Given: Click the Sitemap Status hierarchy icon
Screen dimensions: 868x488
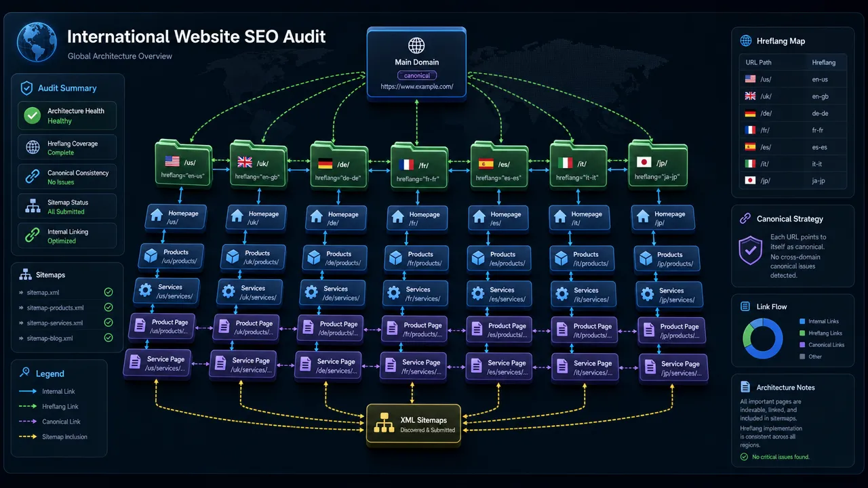Looking at the screenshot, I should click(33, 206).
